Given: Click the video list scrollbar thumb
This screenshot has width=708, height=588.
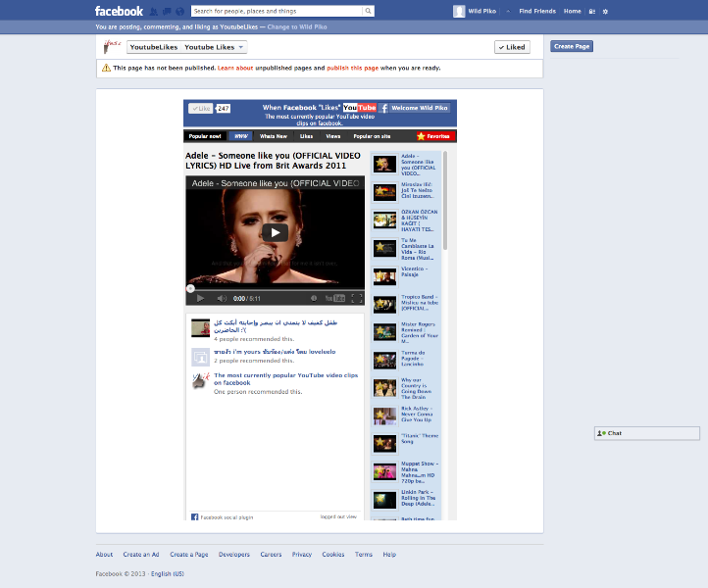Looking at the screenshot, I should (x=445, y=201).
